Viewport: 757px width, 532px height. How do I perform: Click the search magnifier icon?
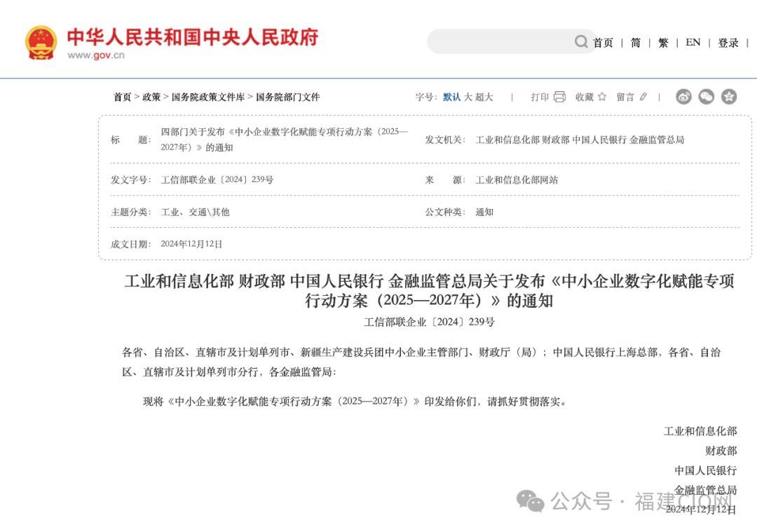(581, 41)
